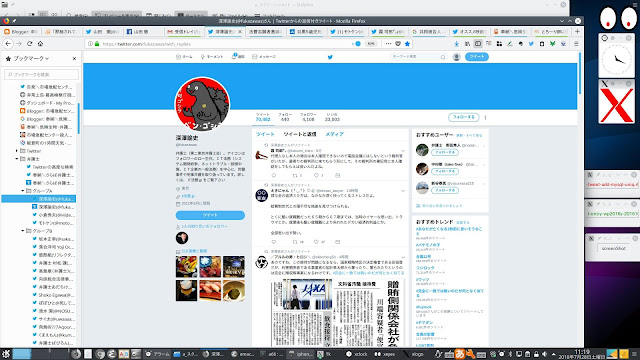Open the Firefox hamburger menu

point(576,44)
